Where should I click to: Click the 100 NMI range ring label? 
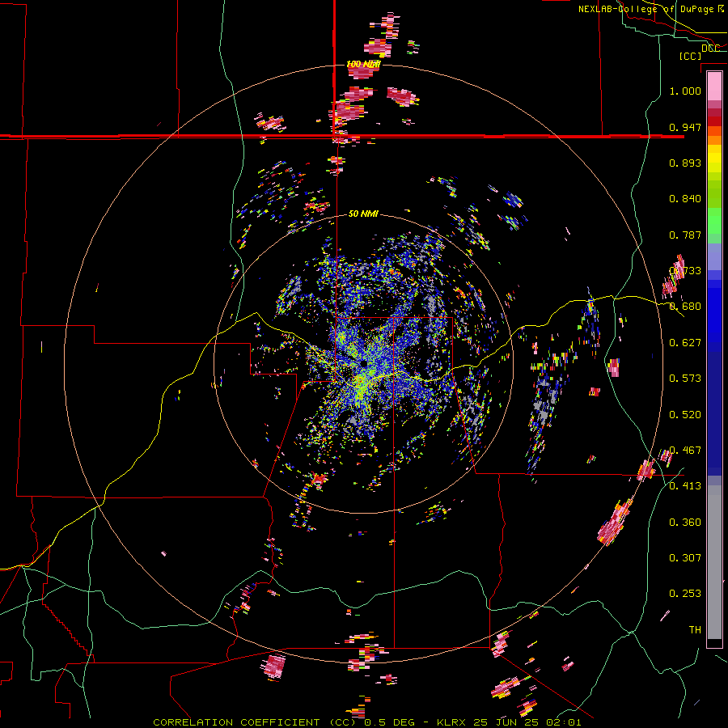click(x=363, y=64)
